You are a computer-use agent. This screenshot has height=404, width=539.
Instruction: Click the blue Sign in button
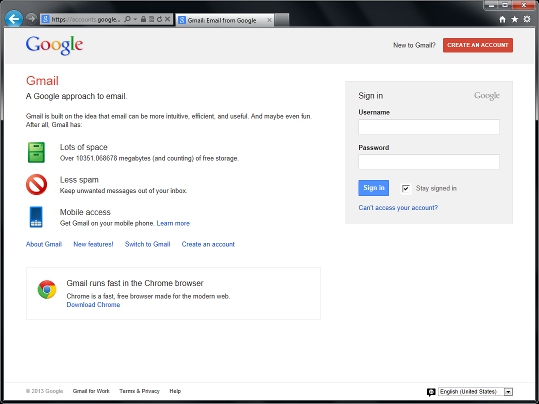[374, 188]
